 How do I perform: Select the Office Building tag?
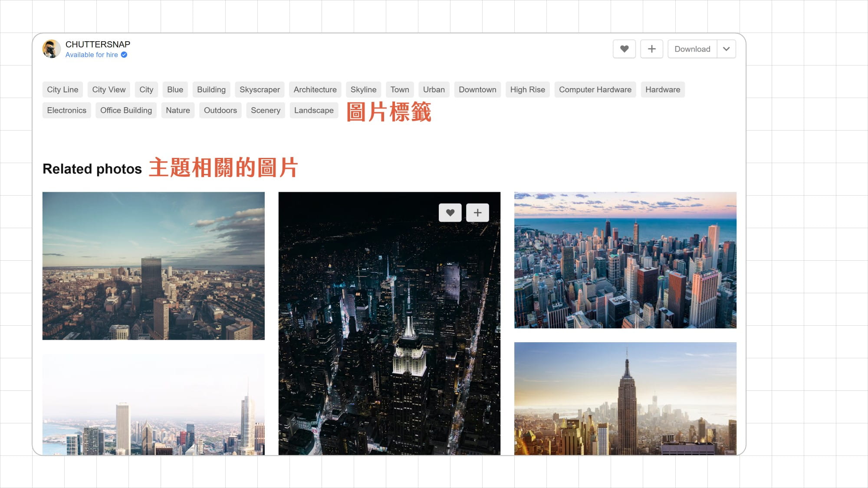tap(126, 110)
